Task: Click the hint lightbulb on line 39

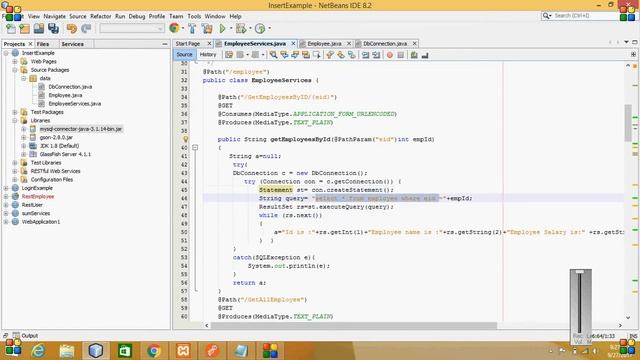Action: pos(185,139)
